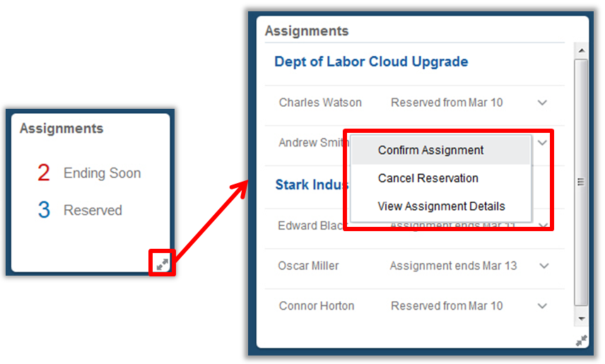Viewport: 605px width, 364px height.
Task: Expand the actions chevron for Edward Black
Action: [544, 226]
